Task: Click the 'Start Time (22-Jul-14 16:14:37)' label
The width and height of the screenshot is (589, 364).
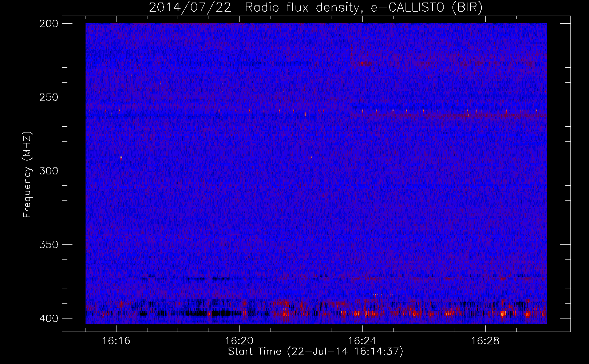Action: tap(316, 352)
